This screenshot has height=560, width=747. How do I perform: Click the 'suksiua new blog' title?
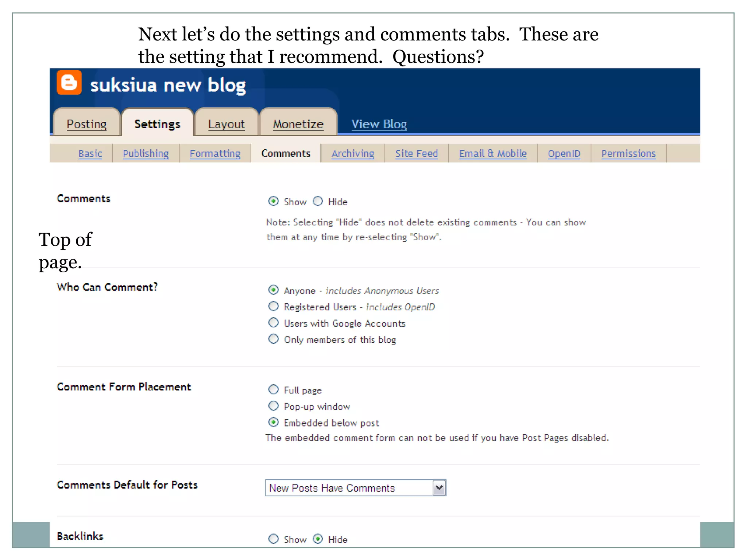(168, 85)
